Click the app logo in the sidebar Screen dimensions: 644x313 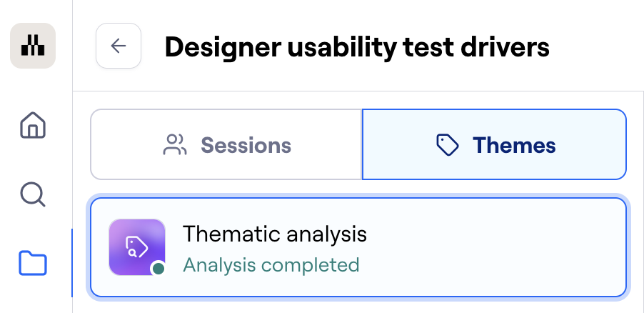point(33,46)
